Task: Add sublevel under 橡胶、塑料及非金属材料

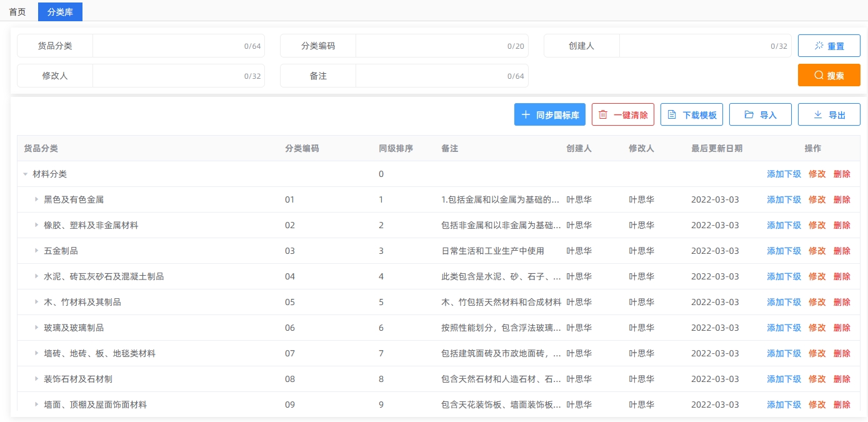Action: tap(784, 226)
